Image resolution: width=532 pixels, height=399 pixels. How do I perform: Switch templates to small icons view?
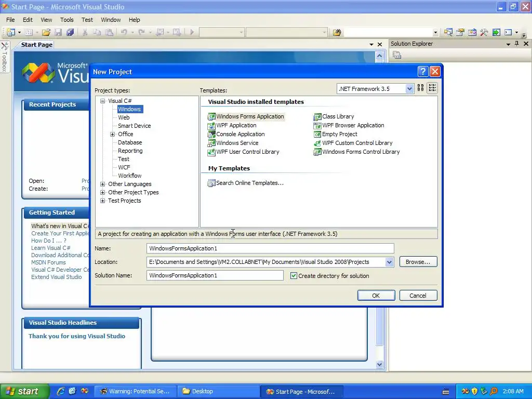[432, 88]
